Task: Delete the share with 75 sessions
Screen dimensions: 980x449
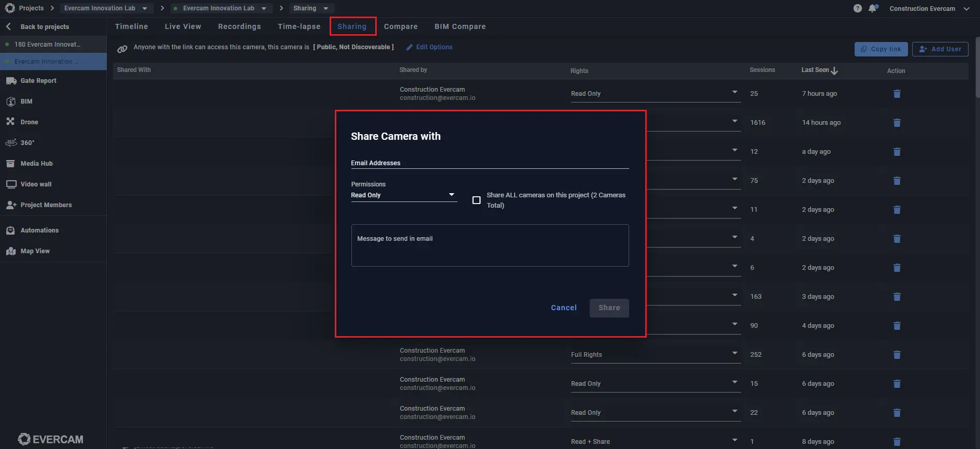Action: click(x=897, y=181)
